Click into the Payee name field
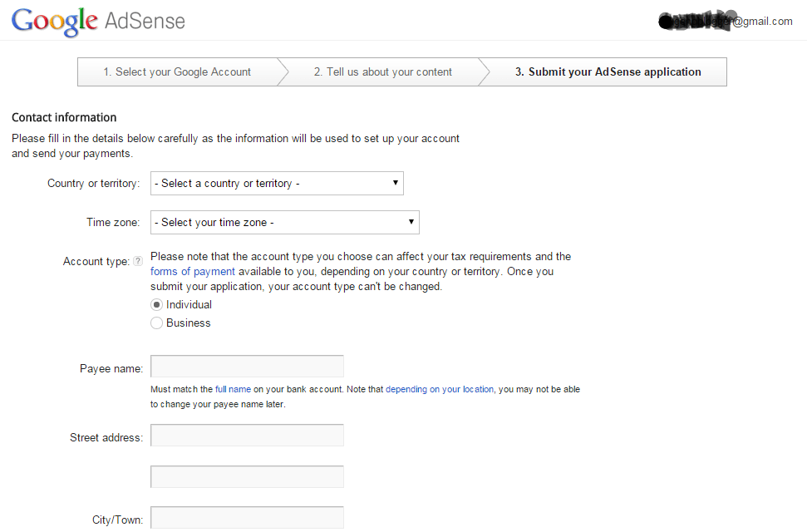This screenshot has height=532, width=807. point(247,367)
